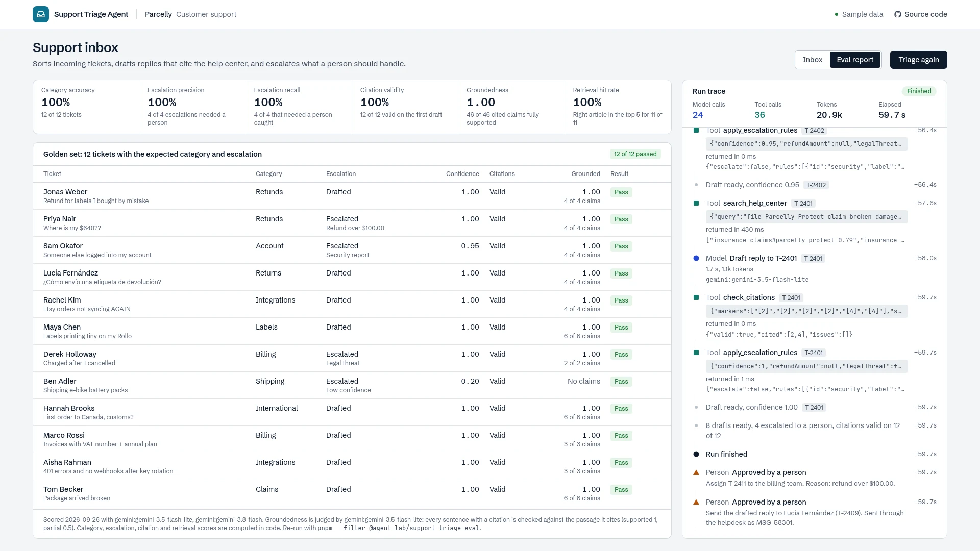Open the Sam Okafor ticket row

click(x=352, y=250)
